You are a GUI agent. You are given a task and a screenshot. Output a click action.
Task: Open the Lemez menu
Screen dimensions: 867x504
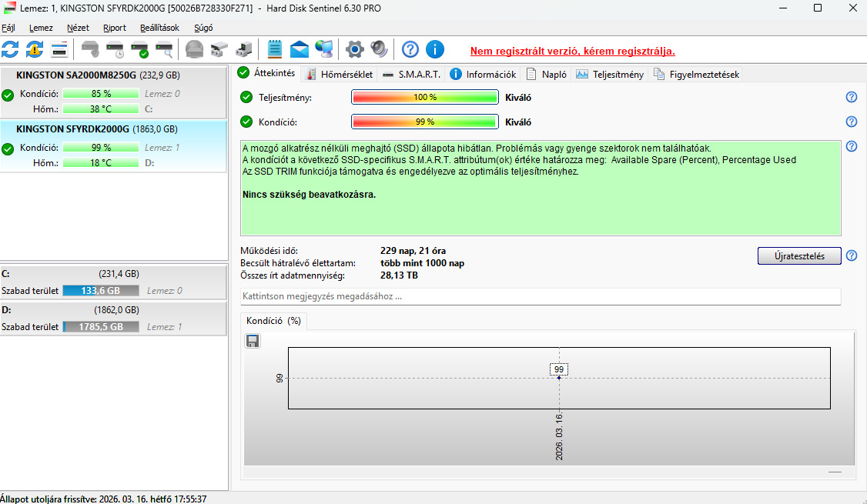click(x=41, y=28)
